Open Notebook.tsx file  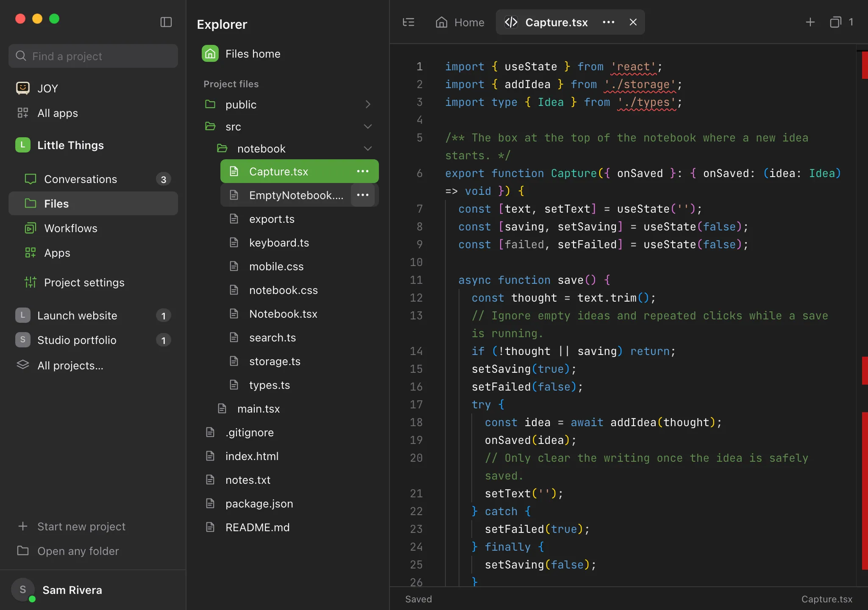[x=300, y=314]
